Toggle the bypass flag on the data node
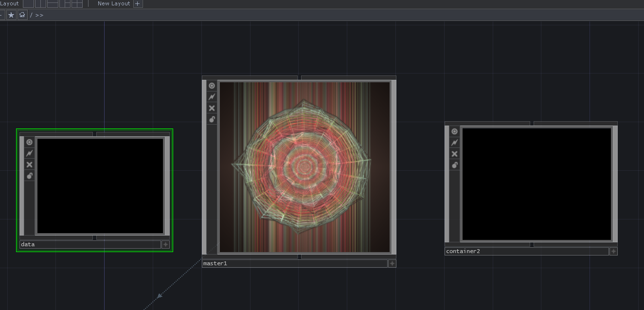644x310 pixels. [29, 164]
